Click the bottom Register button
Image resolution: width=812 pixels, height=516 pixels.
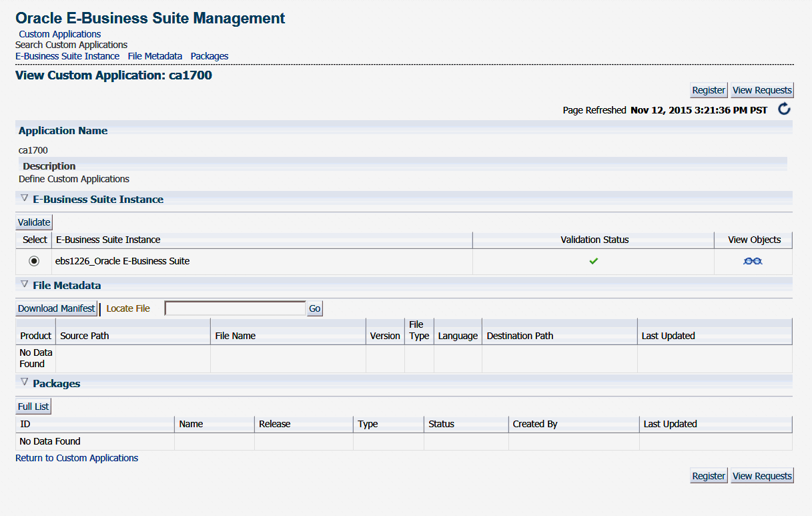coord(709,476)
